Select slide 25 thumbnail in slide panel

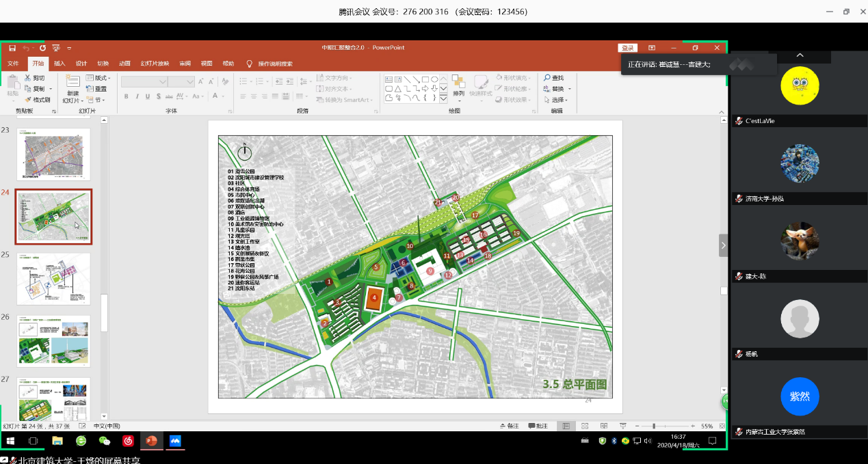53,279
